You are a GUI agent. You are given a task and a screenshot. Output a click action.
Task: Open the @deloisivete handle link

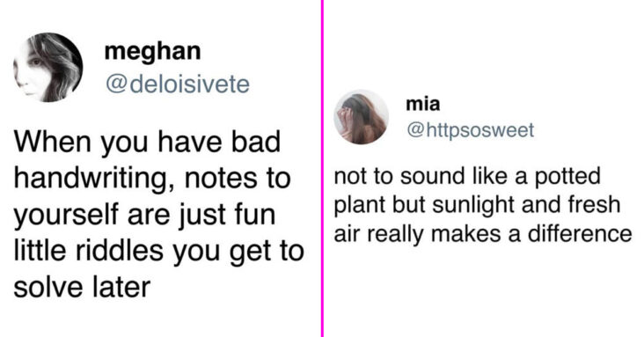coord(178,84)
